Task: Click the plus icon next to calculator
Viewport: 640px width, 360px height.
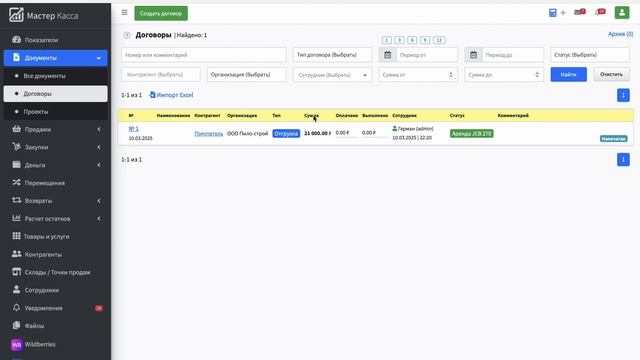Action: tap(563, 13)
